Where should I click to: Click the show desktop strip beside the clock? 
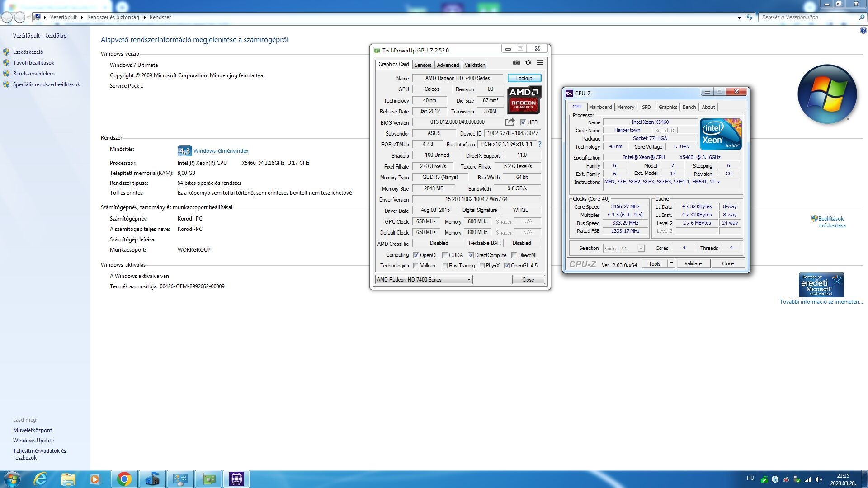click(x=865, y=479)
